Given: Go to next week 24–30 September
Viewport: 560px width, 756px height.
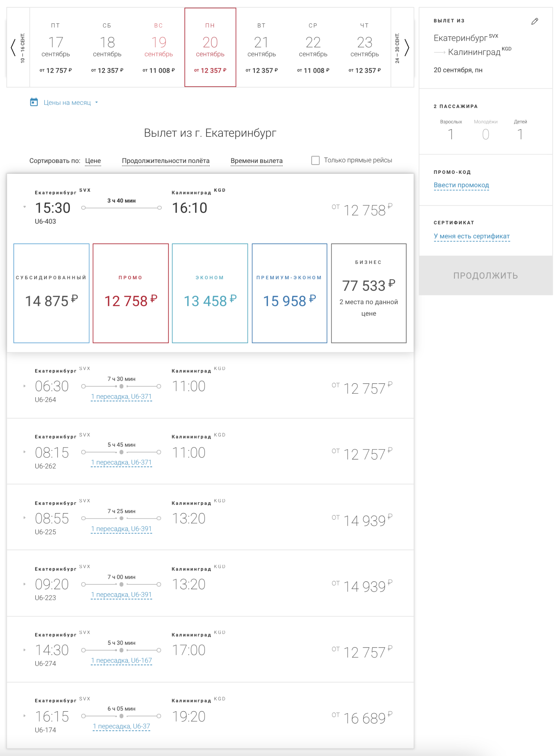Looking at the screenshot, I should [402, 48].
